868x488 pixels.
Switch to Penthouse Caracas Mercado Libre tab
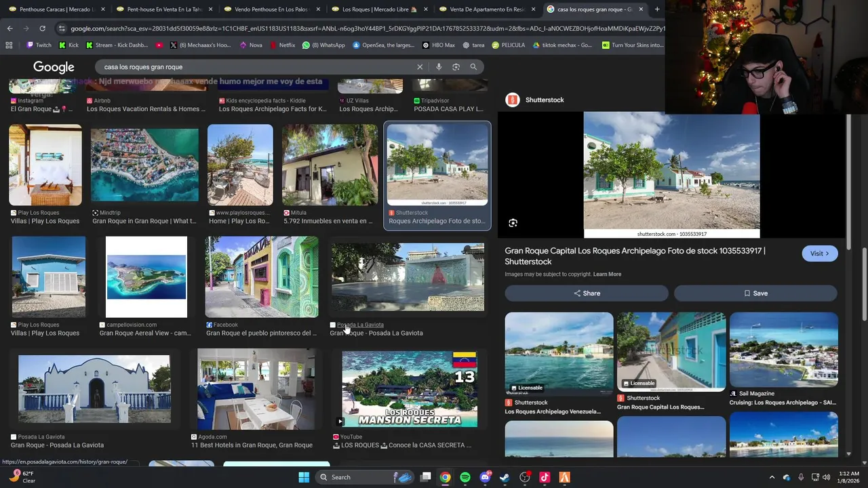pos(55,9)
